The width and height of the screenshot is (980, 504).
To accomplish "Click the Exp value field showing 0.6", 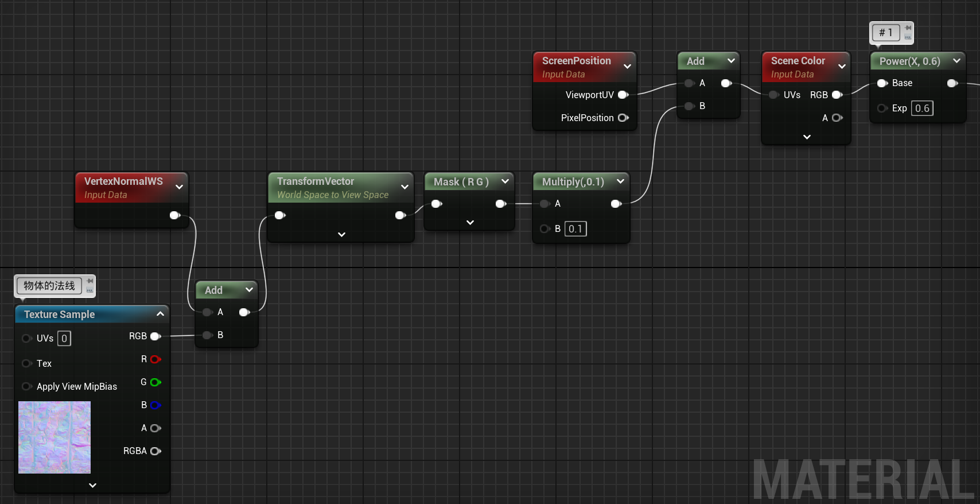I will click(x=921, y=108).
